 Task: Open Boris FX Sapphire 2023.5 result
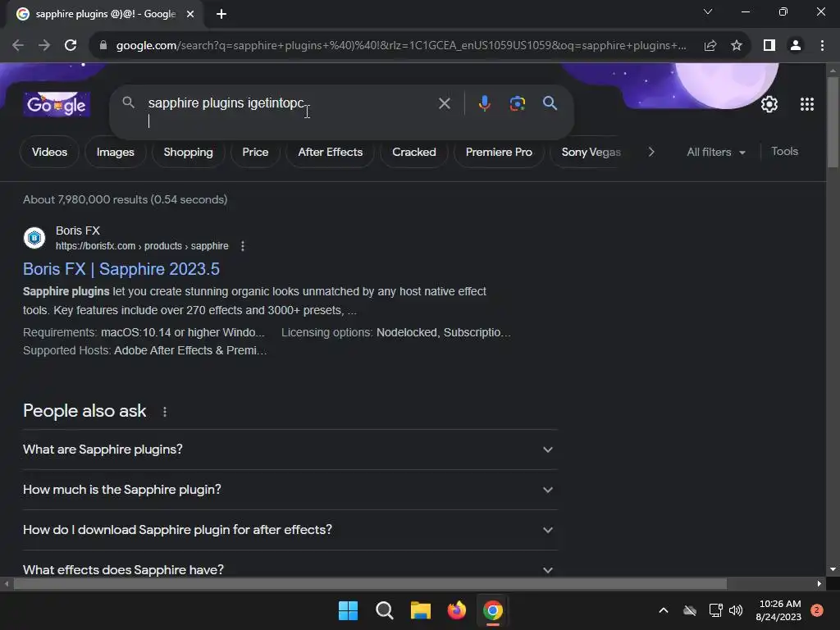tap(121, 269)
